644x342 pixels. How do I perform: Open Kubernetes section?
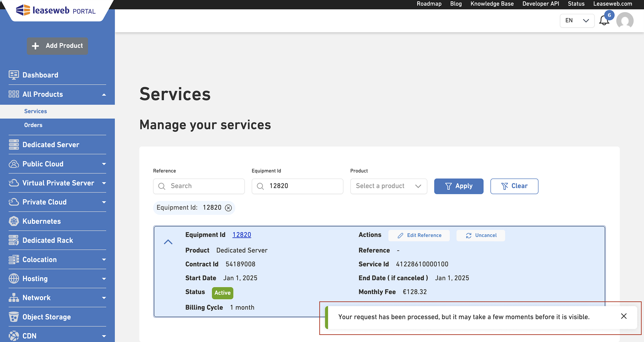tap(42, 221)
